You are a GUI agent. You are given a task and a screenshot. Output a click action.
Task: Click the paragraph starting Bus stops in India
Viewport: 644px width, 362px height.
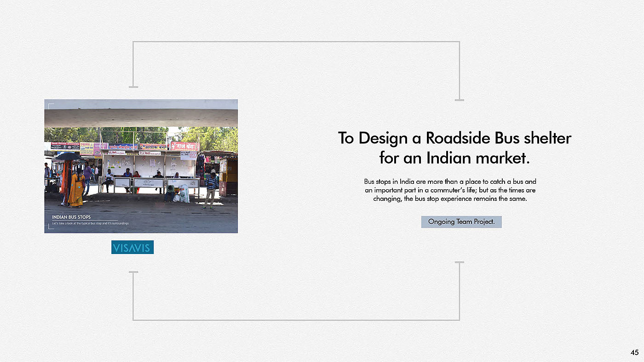click(x=450, y=190)
